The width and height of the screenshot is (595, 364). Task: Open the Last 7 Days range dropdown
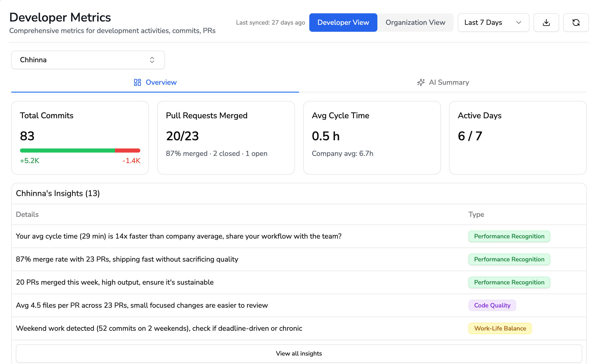pyautogui.click(x=493, y=23)
